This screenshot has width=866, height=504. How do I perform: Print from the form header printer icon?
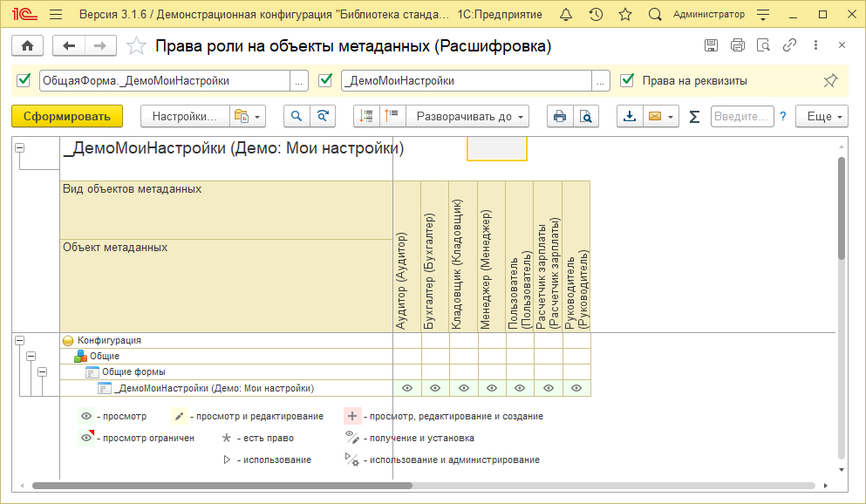click(737, 45)
